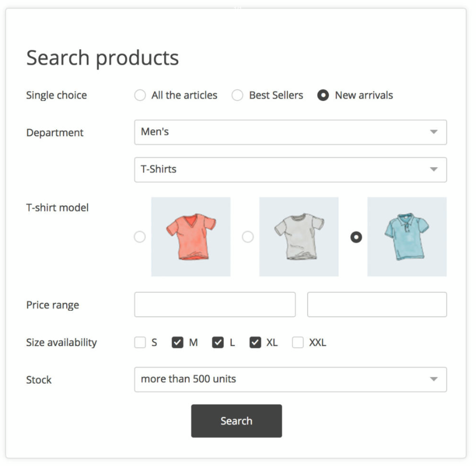This screenshot has height=466, width=476.
Task: Click the red V-neck T-shirt image
Action: pos(191,236)
